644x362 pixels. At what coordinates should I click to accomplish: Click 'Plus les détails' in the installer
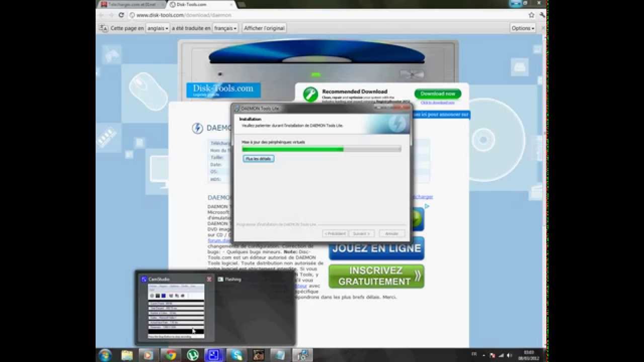(259, 158)
